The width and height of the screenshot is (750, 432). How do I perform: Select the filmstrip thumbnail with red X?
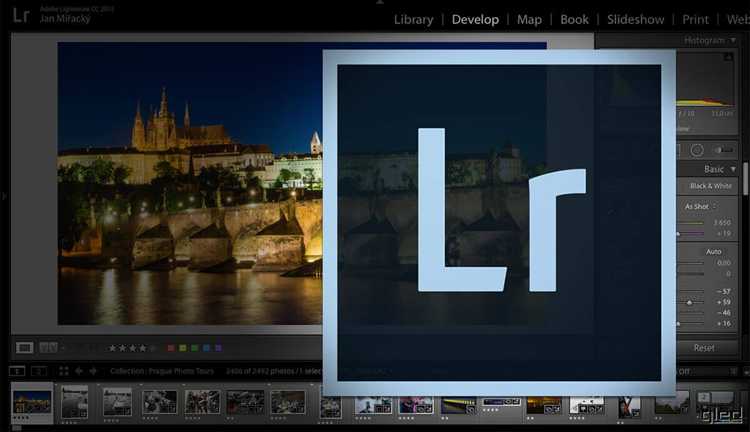pyautogui.click(x=629, y=408)
